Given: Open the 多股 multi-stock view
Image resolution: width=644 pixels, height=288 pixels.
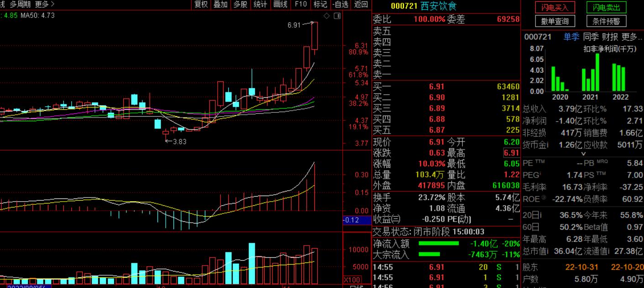Looking at the screenshot, I should pyautogui.click(x=240, y=5).
